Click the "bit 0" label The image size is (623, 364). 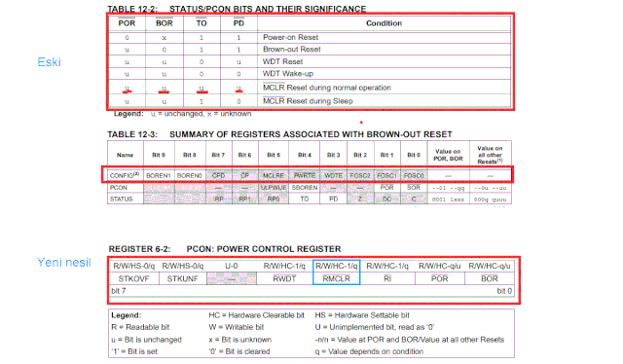(x=504, y=291)
